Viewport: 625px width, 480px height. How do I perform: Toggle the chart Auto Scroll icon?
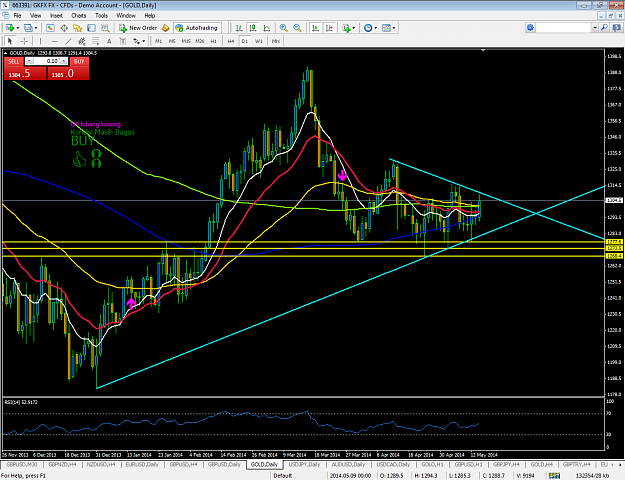pos(315,28)
